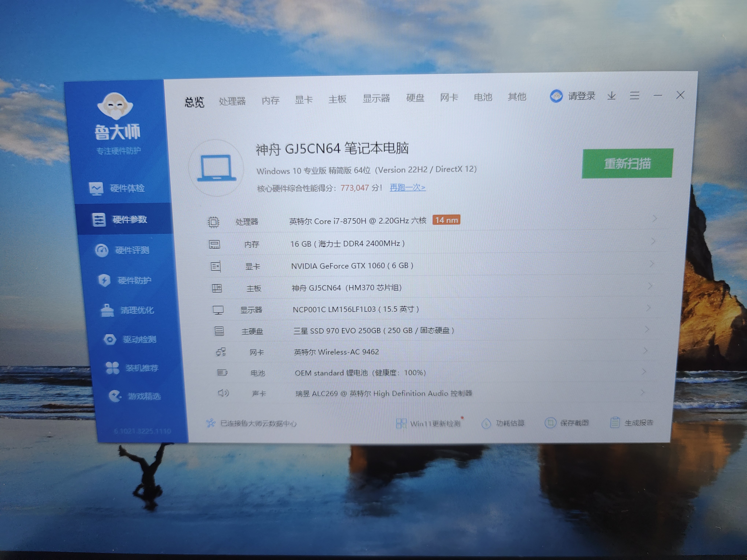Screen dimensions: 747x560
Task: Expand the 电池 row chevron
Action: click(644, 372)
